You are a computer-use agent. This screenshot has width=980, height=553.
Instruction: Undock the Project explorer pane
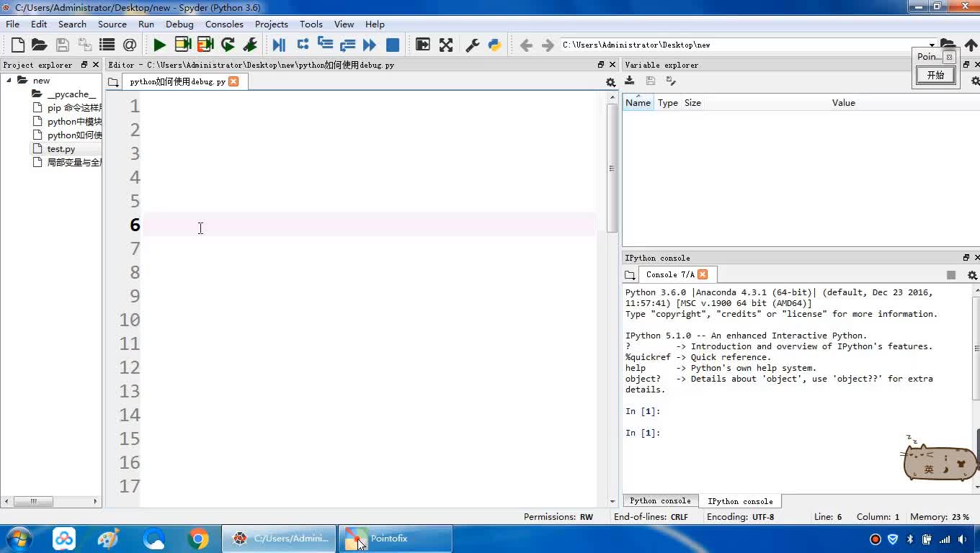84,65
